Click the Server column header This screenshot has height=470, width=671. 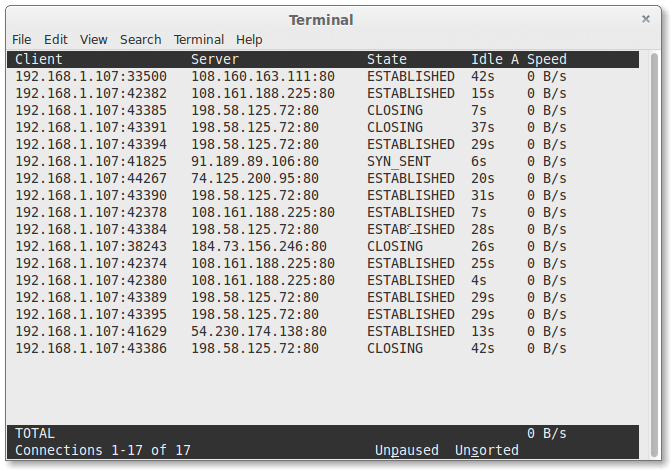point(215,60)
